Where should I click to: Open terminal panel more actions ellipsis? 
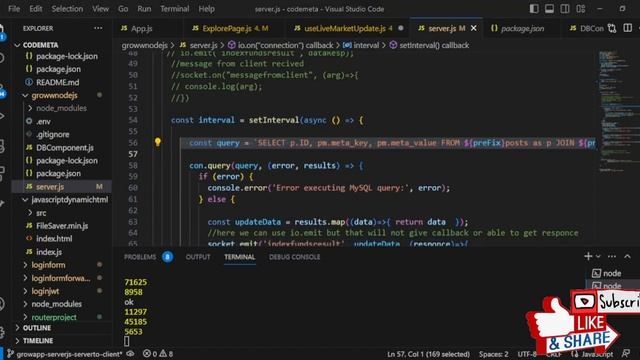612,256
